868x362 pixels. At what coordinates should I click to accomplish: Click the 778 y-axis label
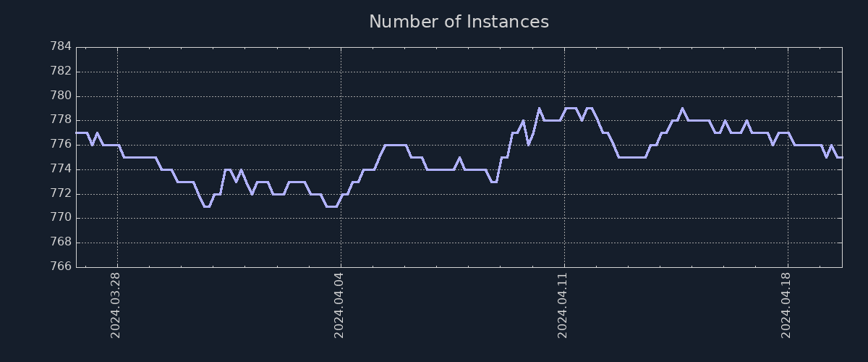[61, 120]
